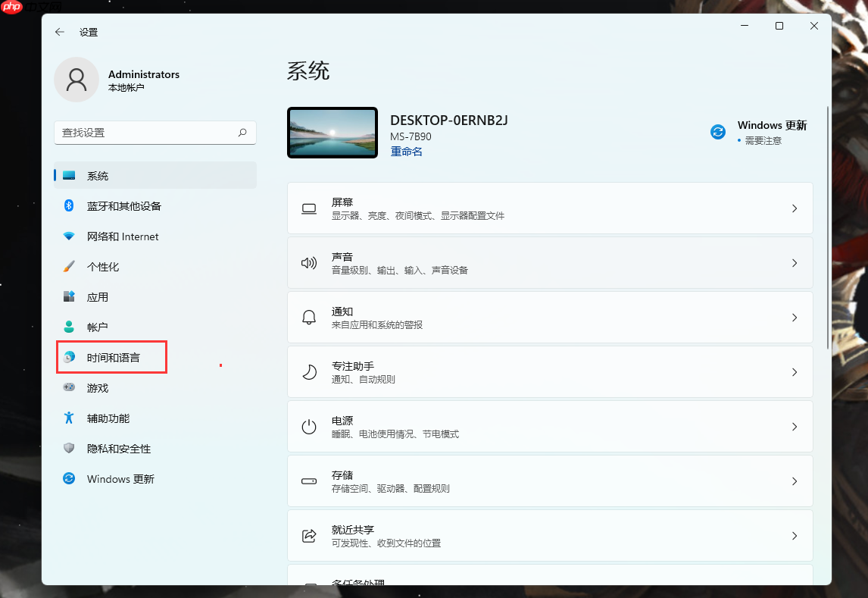The width and height of the screenshot is (868, 598).
Task: Click the sound speaker icon on 声音 row
Action: click(x=308, y=263)
